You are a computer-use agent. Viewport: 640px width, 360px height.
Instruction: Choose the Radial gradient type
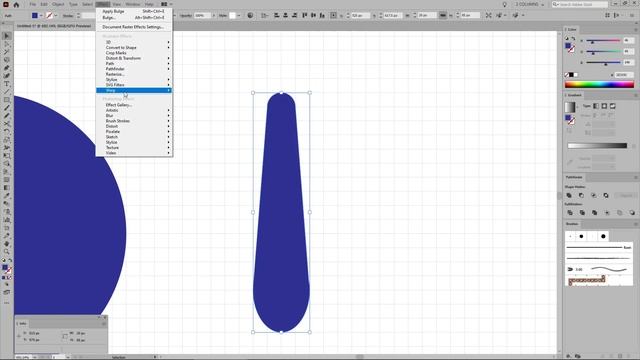coord(604,106)
